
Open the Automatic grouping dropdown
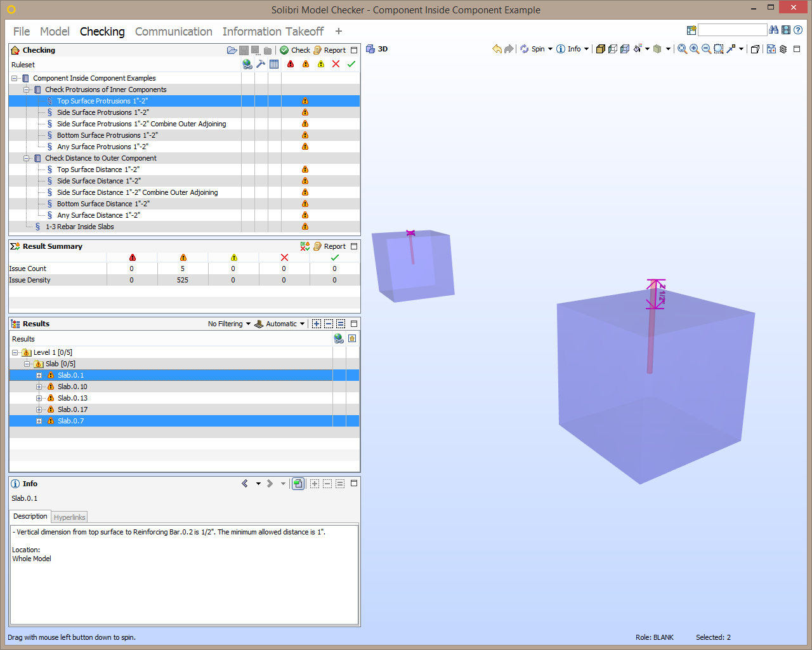(280, 324)
